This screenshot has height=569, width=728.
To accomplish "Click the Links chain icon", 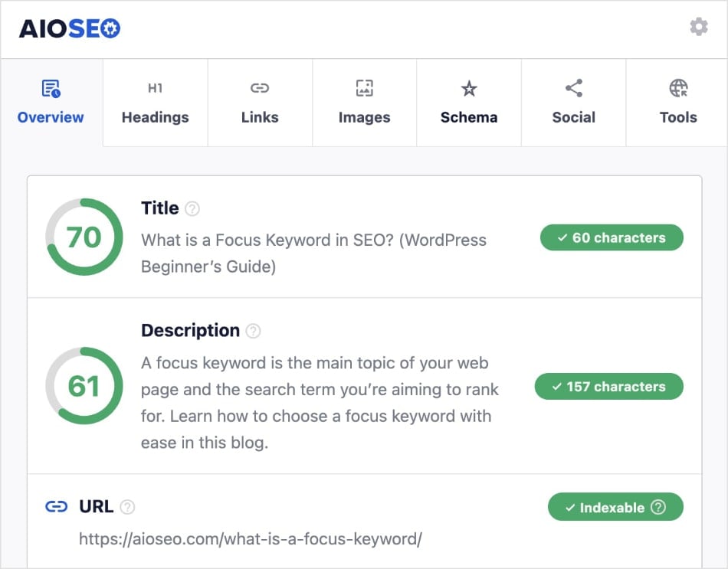I will (260, 89).
